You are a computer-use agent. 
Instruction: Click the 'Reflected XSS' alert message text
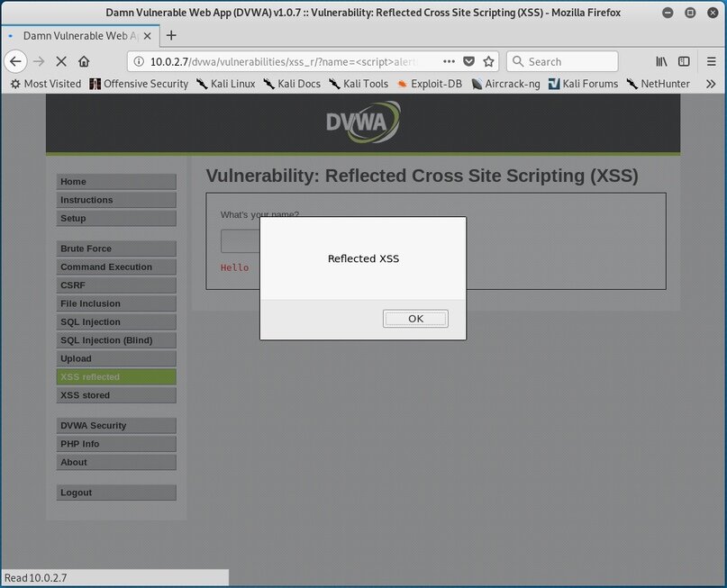coord(363,258)
